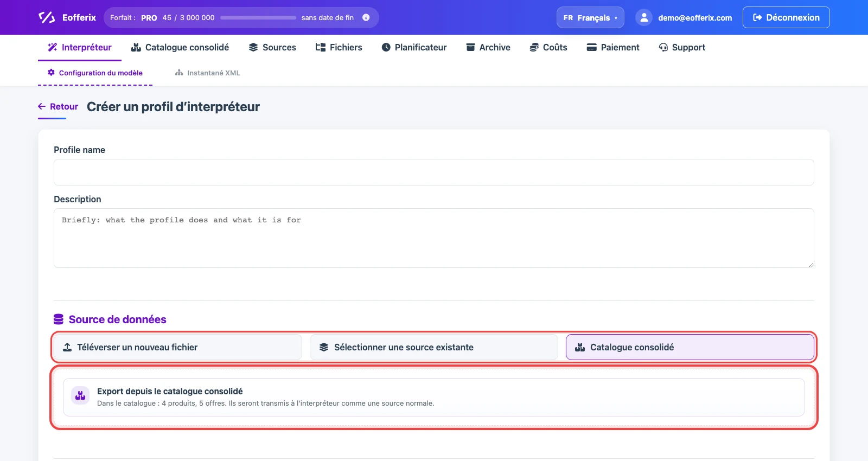Screen dimensions: 868x461
Task: Click the Description textarea resize handle
Action: point(811,265)
